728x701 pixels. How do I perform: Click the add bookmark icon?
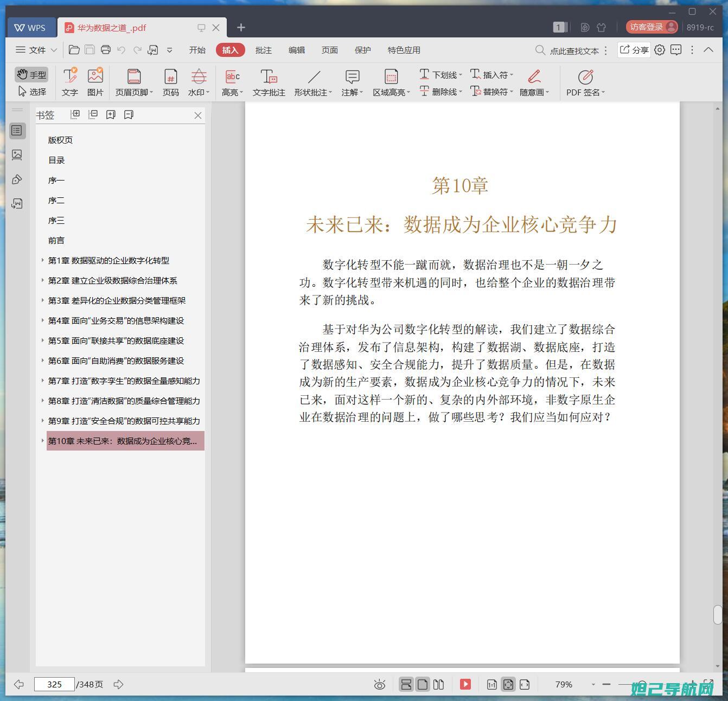[111, 114]
